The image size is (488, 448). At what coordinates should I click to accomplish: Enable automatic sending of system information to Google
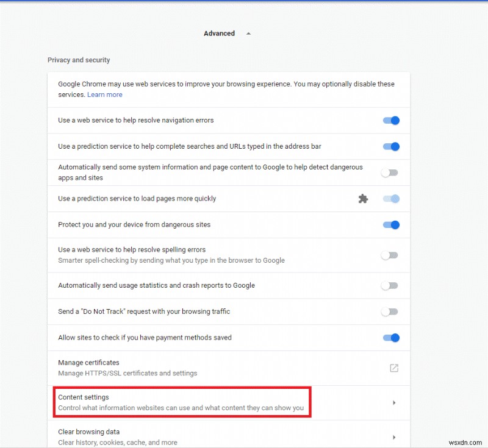pyautogui.click(x=389, y=172)
